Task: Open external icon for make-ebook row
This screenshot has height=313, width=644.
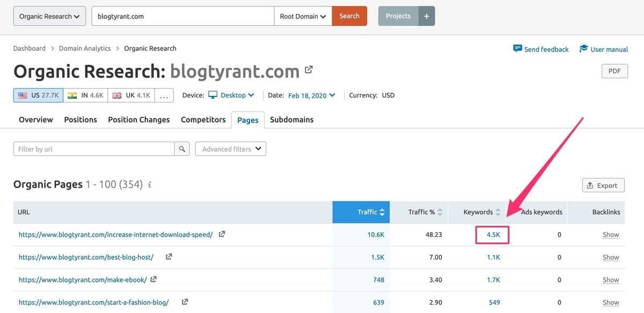Action: [x=153, y=279]
